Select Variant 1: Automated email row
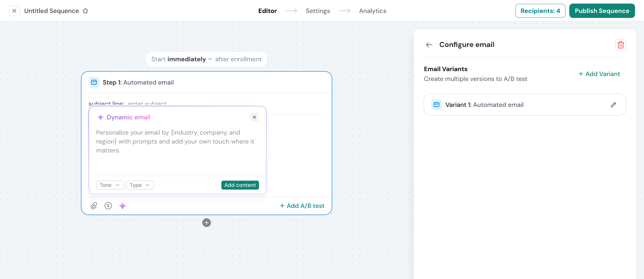 tap(525, 105)
